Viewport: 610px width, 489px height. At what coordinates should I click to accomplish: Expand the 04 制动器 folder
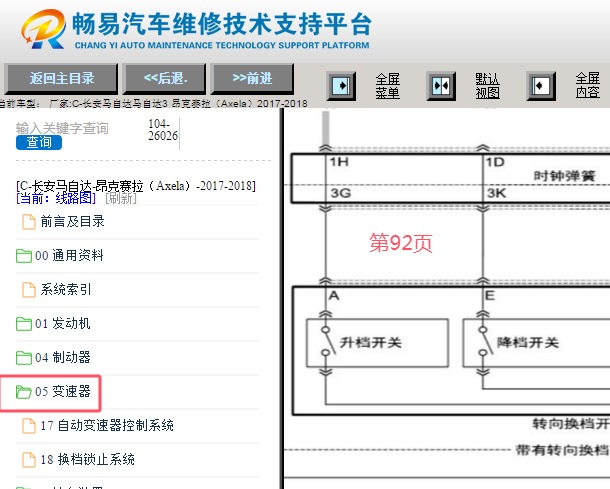tap(63, 357)
